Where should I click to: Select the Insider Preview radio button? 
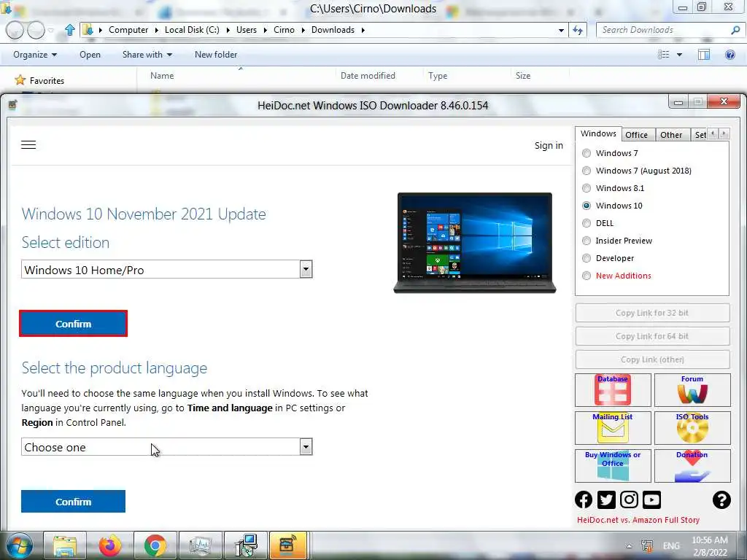(x=587, y=241)
